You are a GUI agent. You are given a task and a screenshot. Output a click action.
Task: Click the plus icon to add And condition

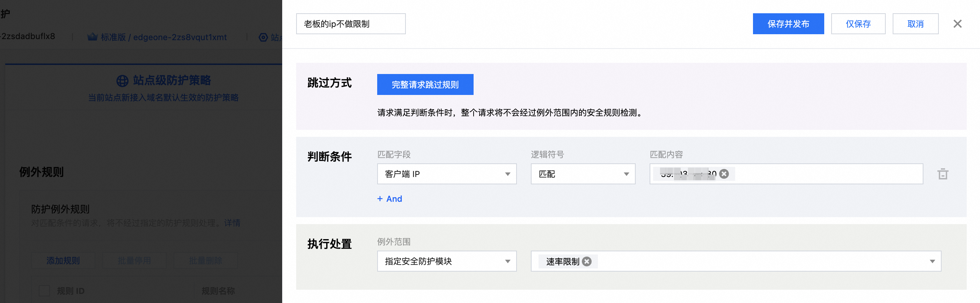coord(380,199)
